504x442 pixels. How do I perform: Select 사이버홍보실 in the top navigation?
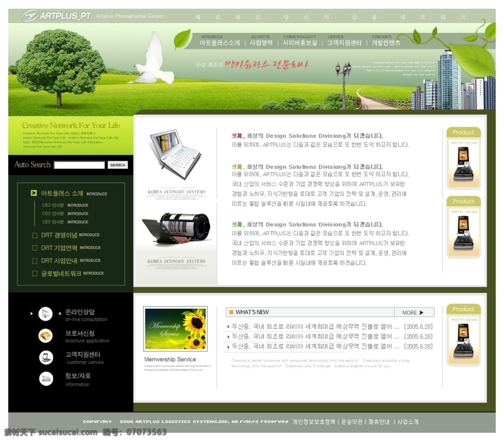[300, 43]
